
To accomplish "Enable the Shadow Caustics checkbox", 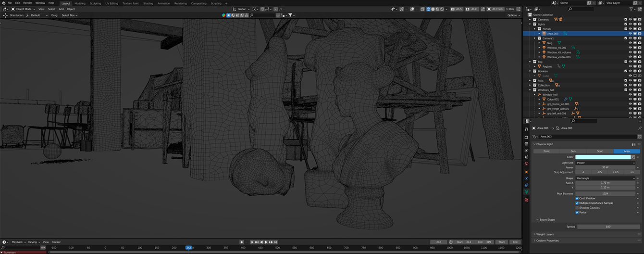I will (577, 208).
